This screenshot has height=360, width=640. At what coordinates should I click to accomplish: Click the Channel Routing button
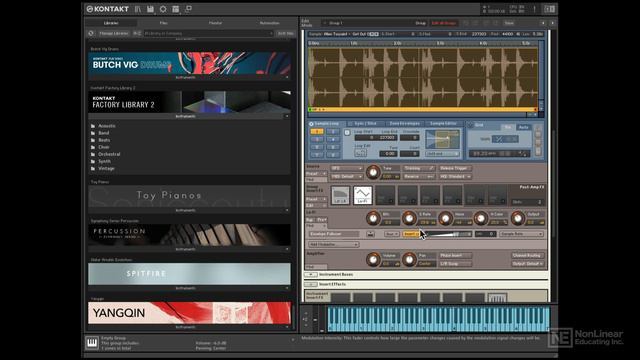(527, 256)
